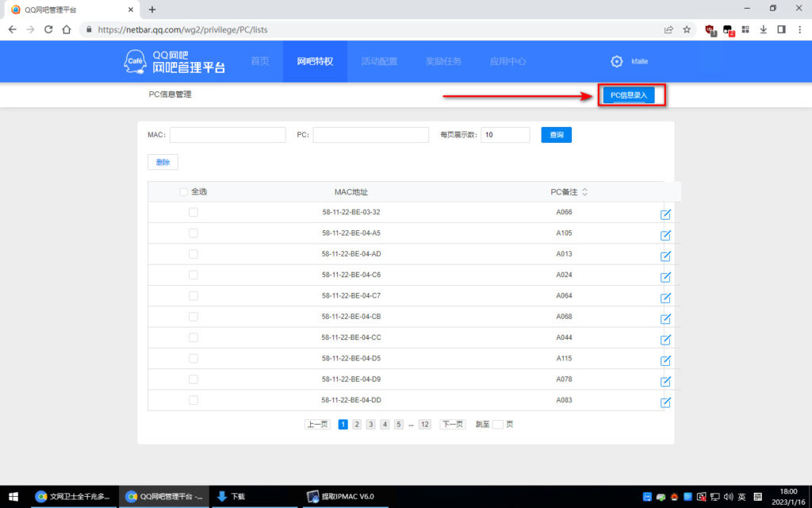
Task: Bookmark the page with the star icon
Action: [x=687, y=29]
